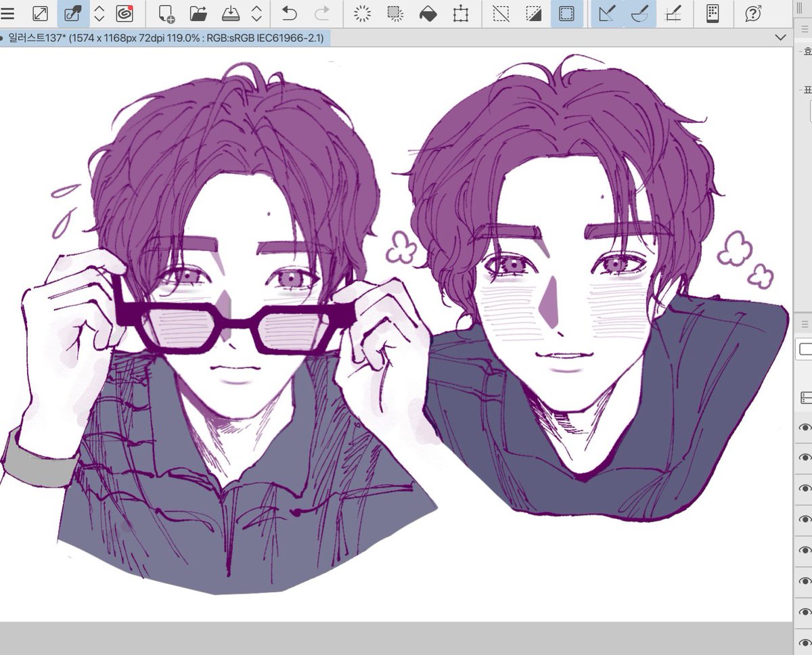This screenshot has width=812, height=655.
Task: Invert the selected area
Action: point(534,13)
